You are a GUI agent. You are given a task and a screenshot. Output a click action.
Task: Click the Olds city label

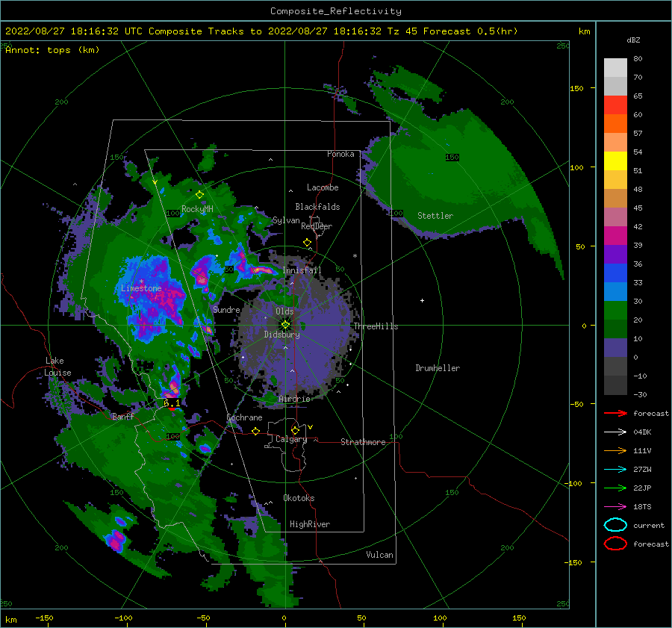284,311
